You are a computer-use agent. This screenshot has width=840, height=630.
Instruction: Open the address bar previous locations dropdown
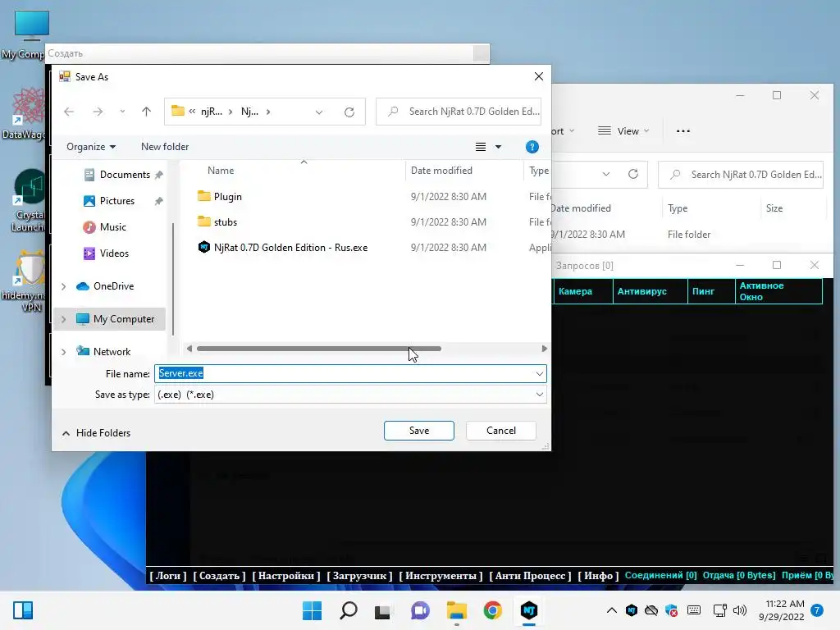coord(319,112)
